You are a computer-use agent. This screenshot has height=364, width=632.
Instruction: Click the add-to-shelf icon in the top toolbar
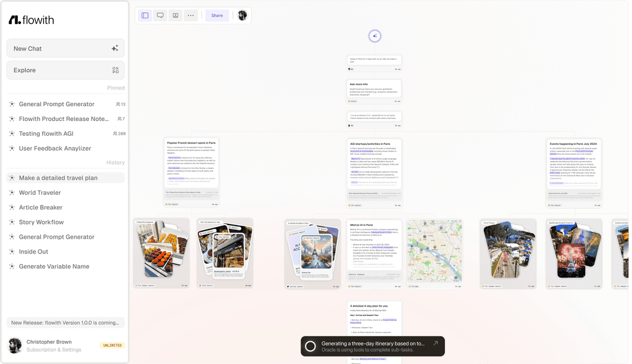[x=175, y=15]
